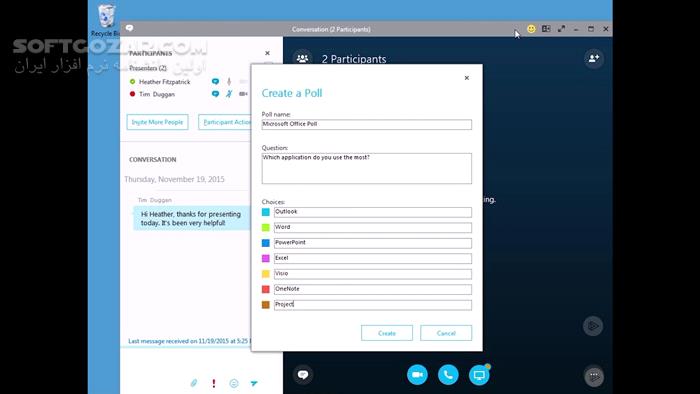Send the message with the arrow icon
The image size is (700, 394).
(254, 383)
